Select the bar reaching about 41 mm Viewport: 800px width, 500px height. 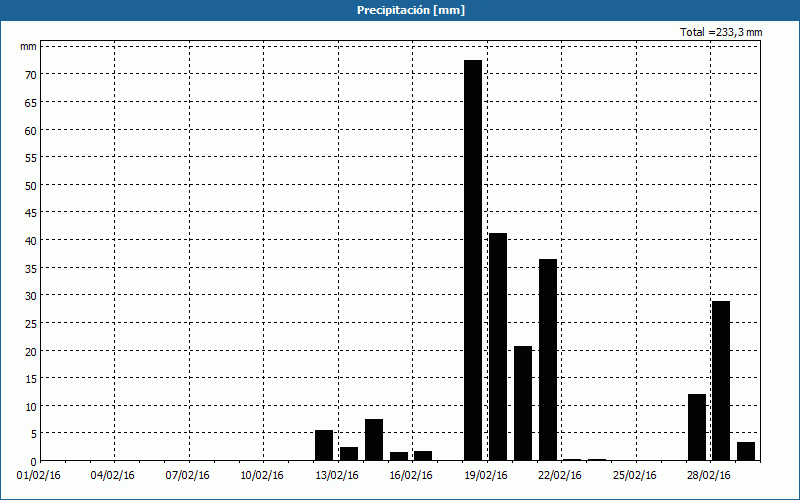click(498, 347)
